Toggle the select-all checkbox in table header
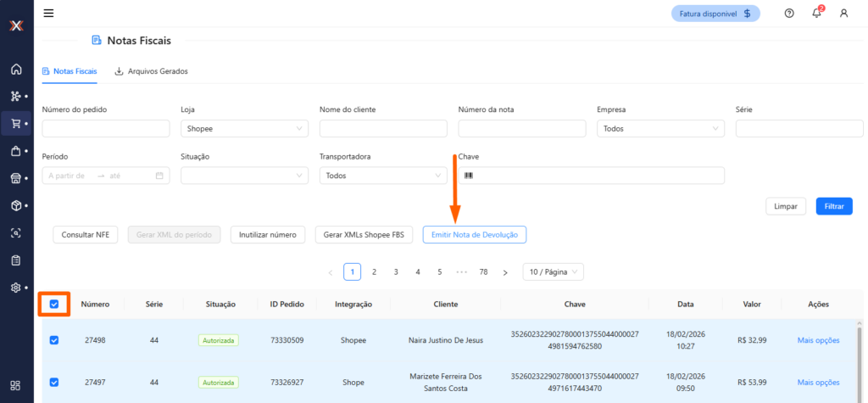Screen dimensions: 868x403 coord(54,304)
